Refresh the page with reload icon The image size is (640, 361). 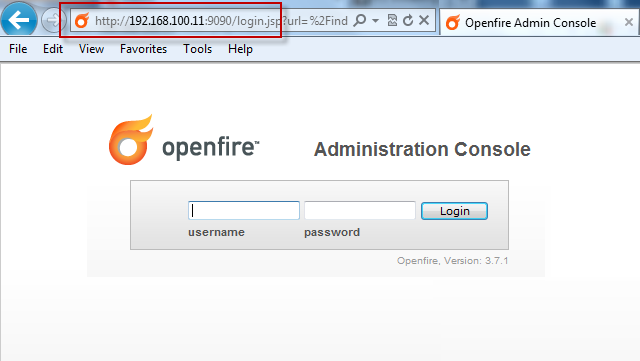(408, 20)
